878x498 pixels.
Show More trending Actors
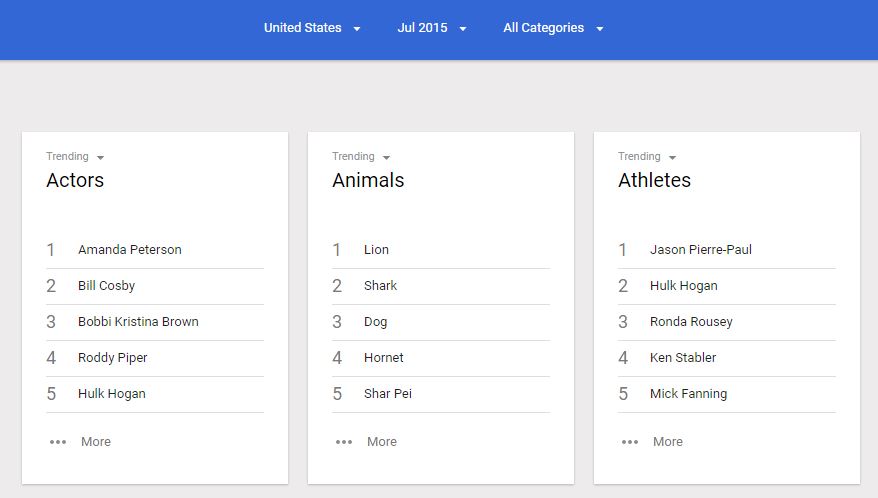click(x=96, y=442)
